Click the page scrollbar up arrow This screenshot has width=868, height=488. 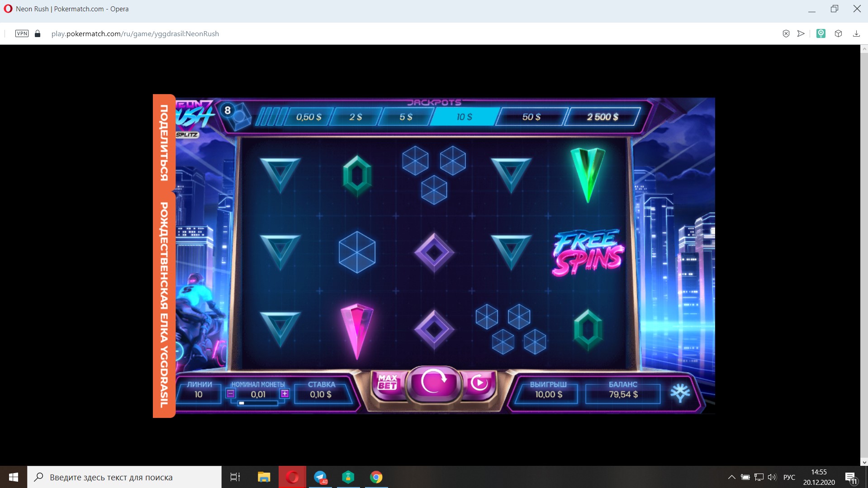(864, 48)
